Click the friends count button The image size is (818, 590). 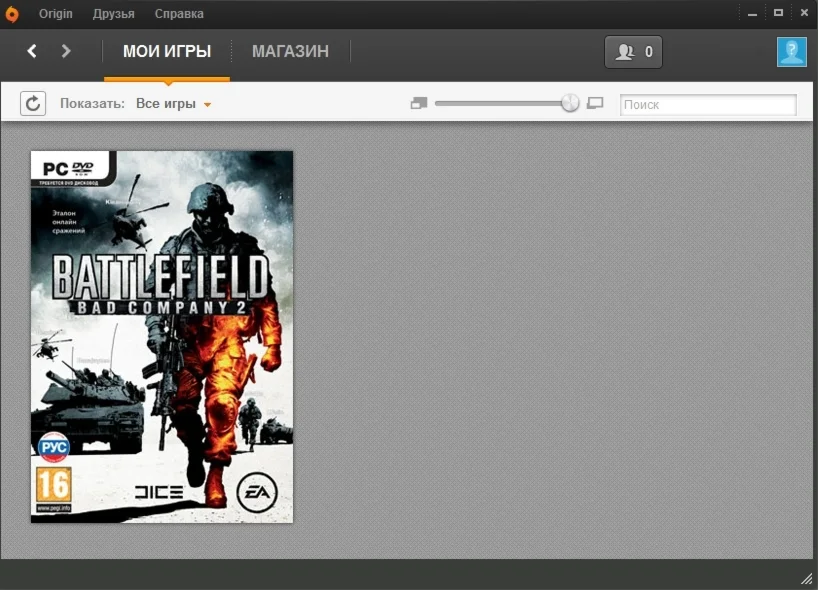[x=633, y=51]
